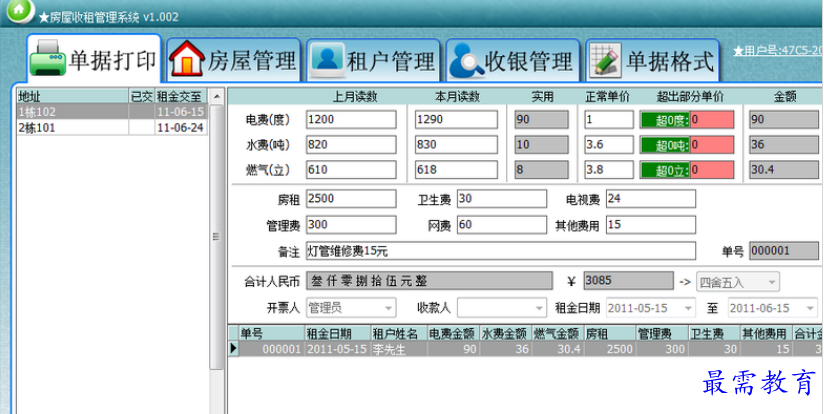The image size is (824, 414).
Task: Click the 管理费 field showing 300
Action: [x=351, y=225]
